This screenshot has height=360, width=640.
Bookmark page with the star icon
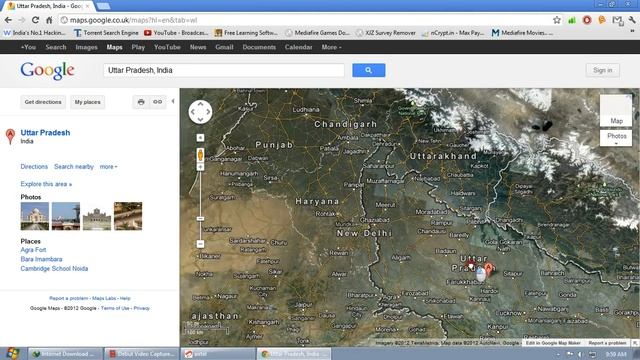(557, 20)
